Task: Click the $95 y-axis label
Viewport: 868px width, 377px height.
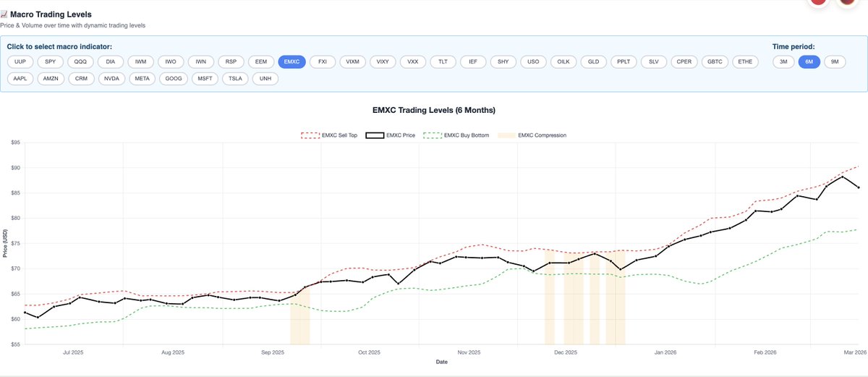Action: pos(14,143)
